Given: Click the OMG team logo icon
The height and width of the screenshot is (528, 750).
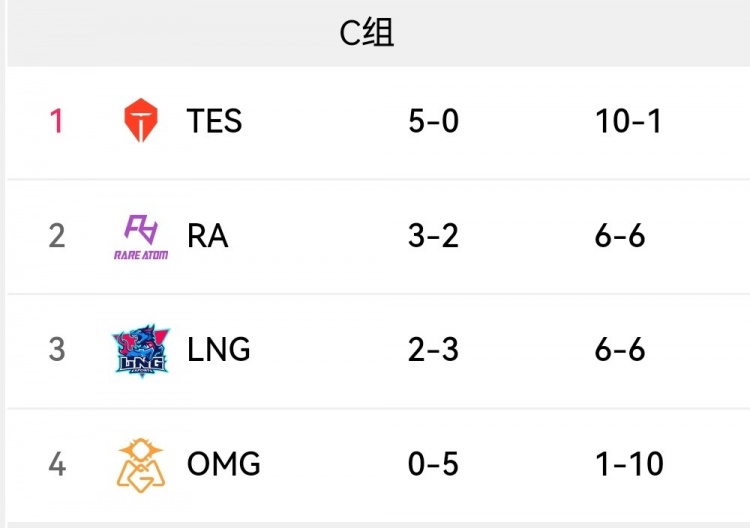Looking at the screenshot, I should click(140, 464).
